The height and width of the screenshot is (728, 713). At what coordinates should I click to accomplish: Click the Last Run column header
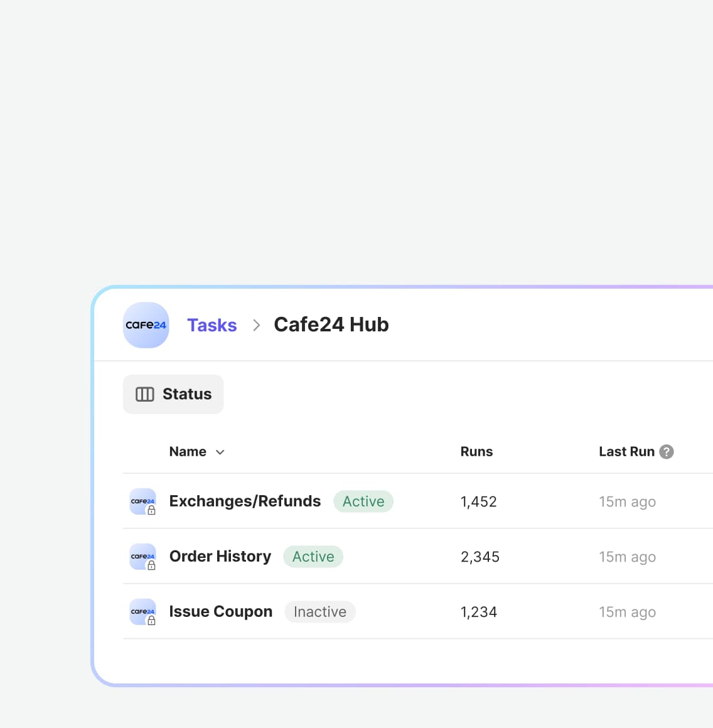click(x=626, y=452)
